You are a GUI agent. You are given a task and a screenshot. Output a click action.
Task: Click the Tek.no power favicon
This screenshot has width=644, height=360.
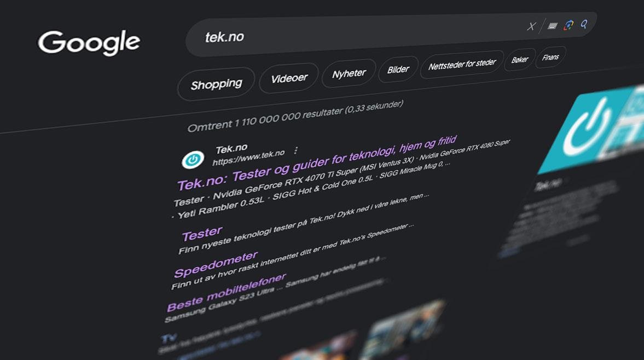[193, 160]
